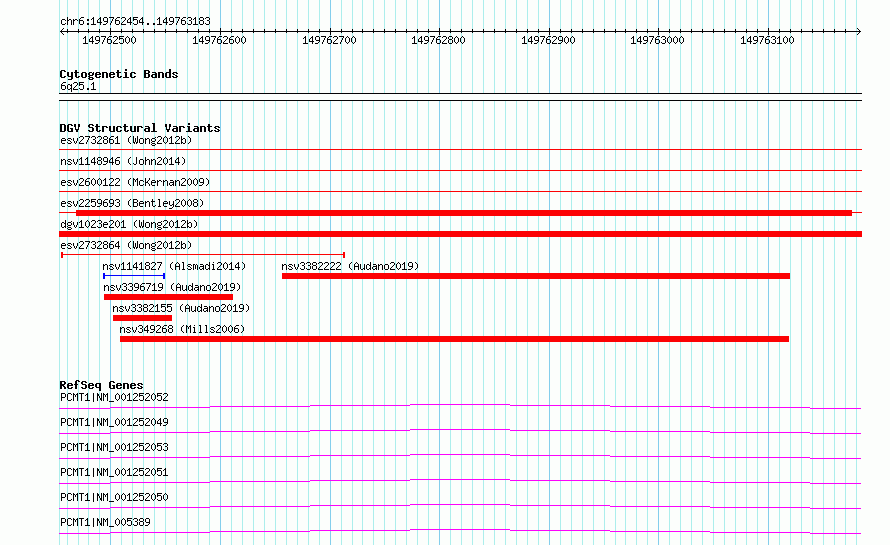Click the ruler position 149762800
Image resolution: width=890 pixels, height=545 pixels.
pyautogui.click(x=438, y=40)
